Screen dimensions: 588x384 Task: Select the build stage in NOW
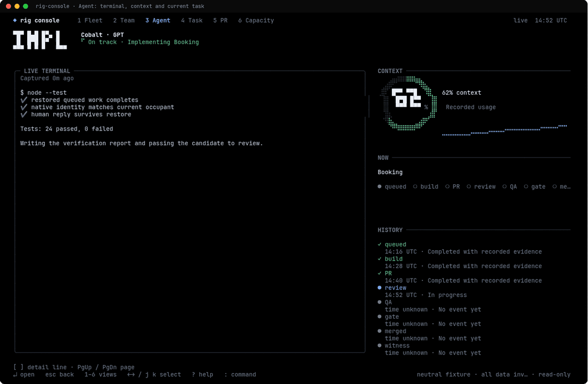click(426, 186)
